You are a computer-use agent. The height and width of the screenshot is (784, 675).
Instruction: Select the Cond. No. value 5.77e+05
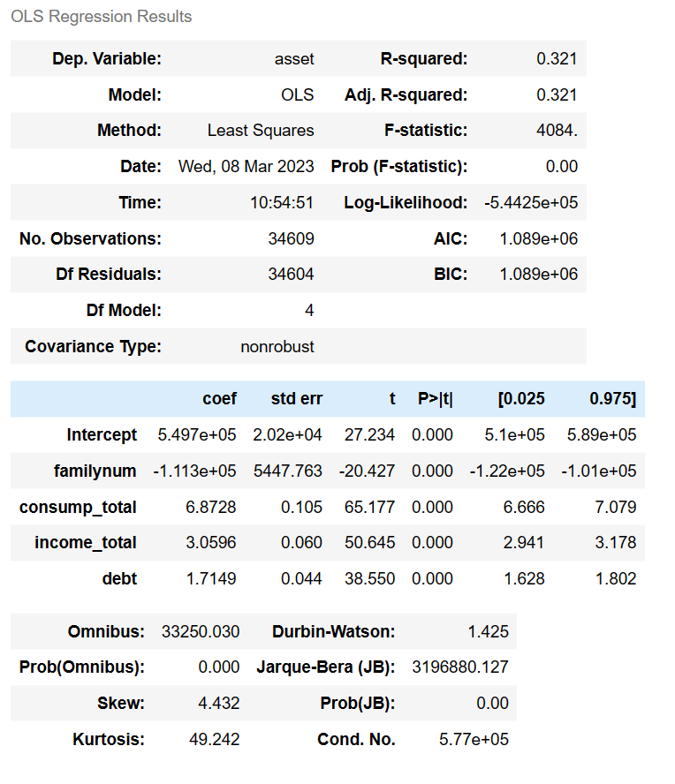point(474,739)
